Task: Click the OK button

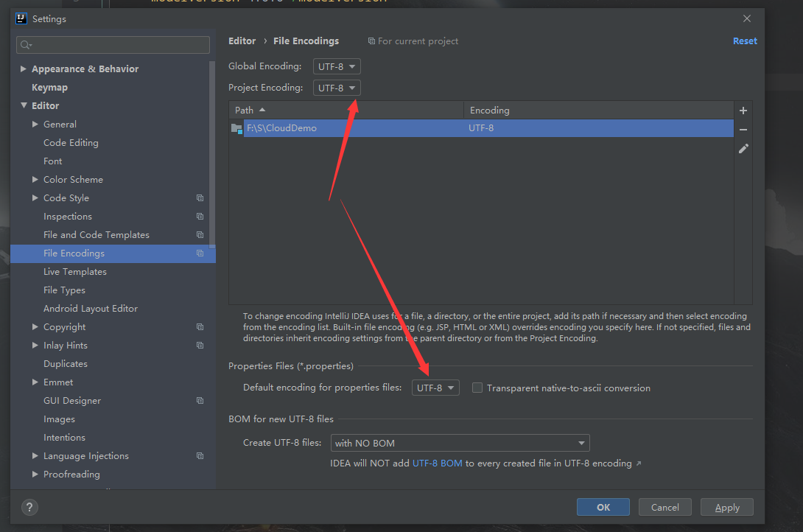Action: [x=603, y=507]
